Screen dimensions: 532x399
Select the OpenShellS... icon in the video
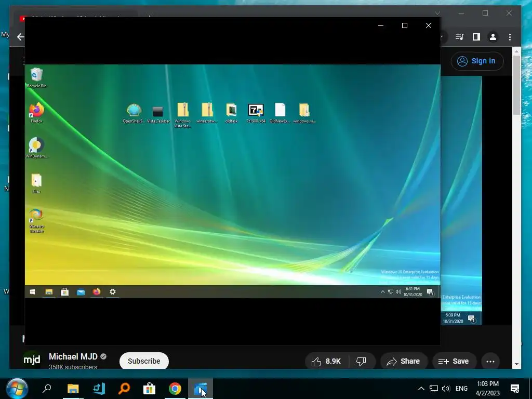[x=134, y=113]
